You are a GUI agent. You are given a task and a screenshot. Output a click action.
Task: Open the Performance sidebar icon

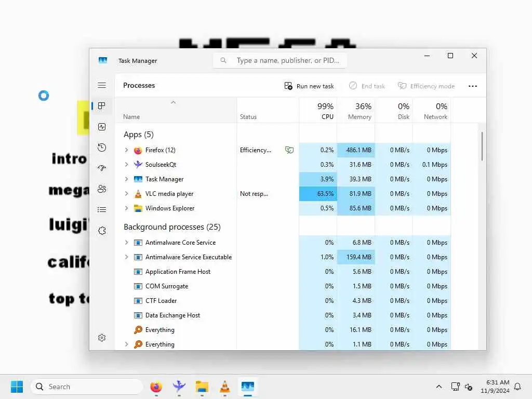[x=102, y=127]
